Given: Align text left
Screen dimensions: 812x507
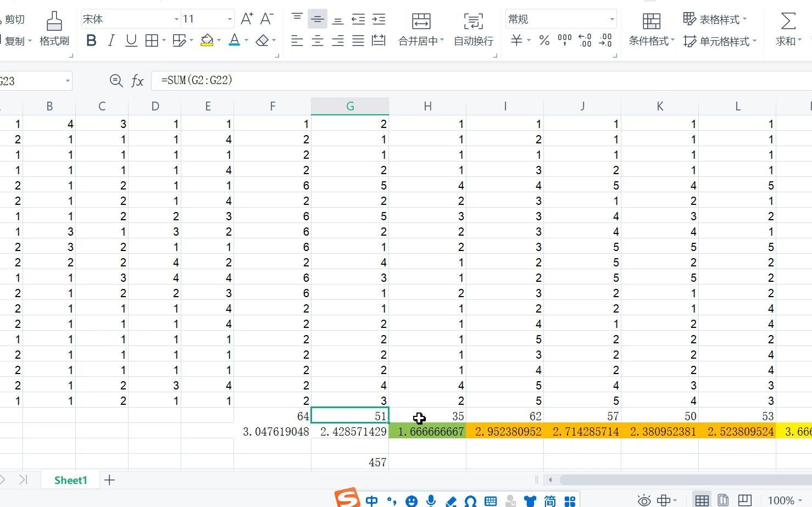Looking at the screenshot, I should (297, 41).
